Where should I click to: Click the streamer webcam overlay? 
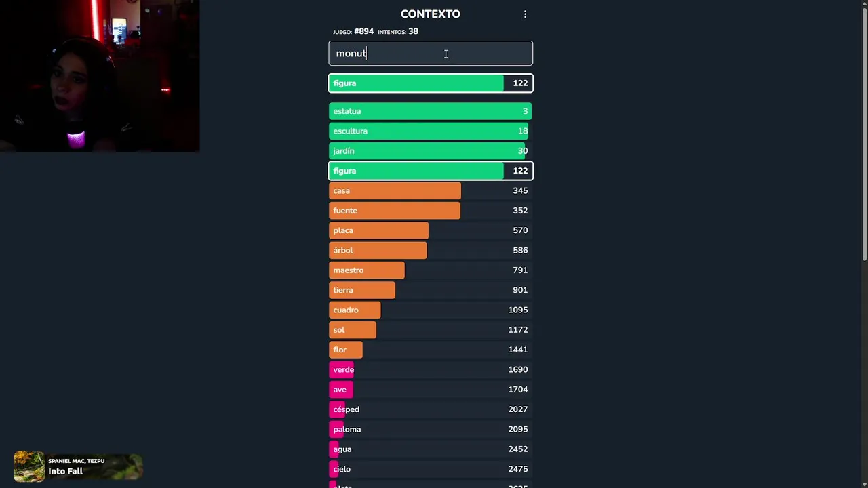(x=100, y=76)
